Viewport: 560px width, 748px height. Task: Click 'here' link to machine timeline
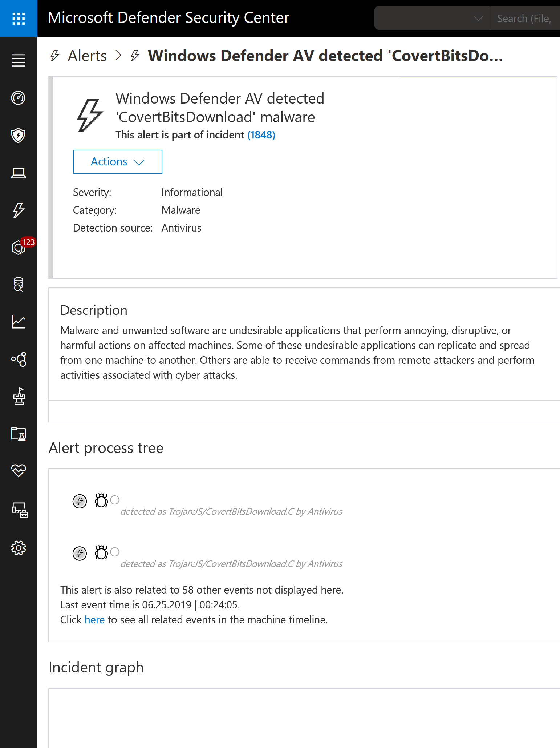[94, 620]
